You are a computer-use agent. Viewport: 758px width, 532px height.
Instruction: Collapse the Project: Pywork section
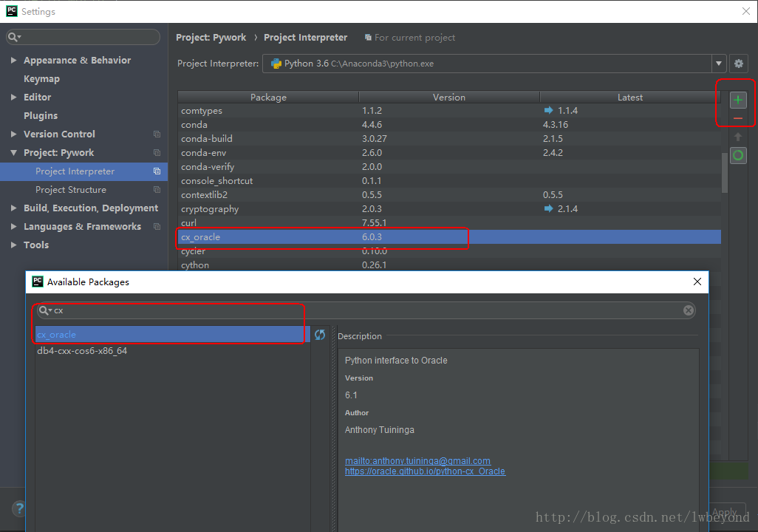pyautogui.click(x=13, y=153)
